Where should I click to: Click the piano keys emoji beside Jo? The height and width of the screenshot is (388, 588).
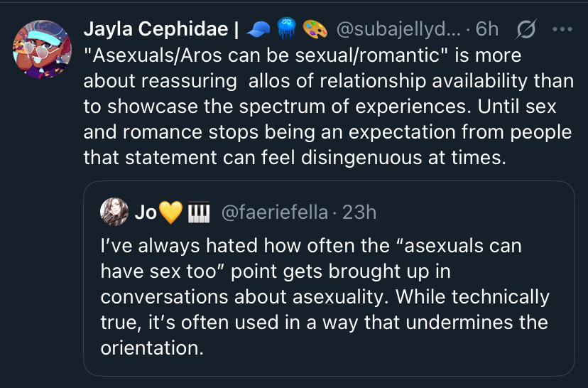point(200,212)
